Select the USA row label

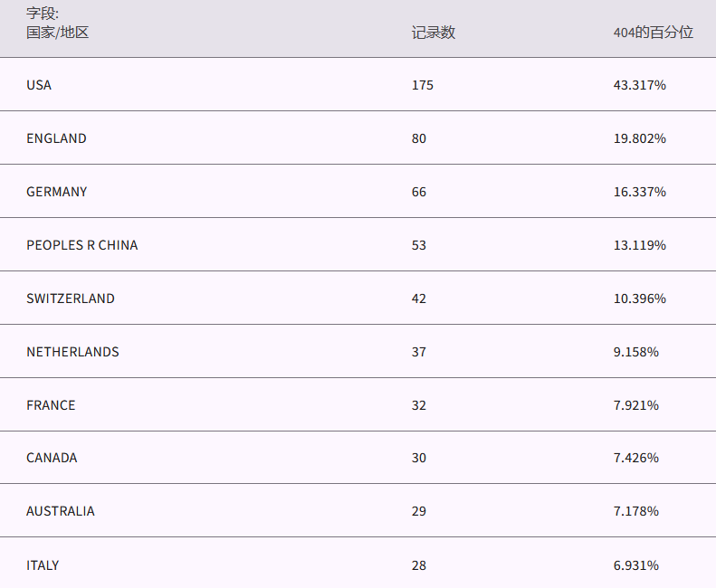pyautogui.click(x=39, y=85)
